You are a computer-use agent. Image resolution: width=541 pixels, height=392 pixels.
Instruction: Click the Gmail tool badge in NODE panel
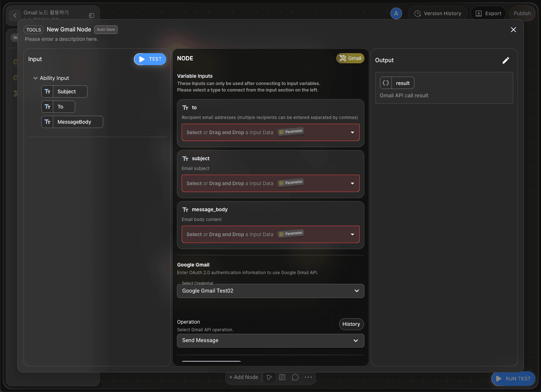tap(350, 58)
